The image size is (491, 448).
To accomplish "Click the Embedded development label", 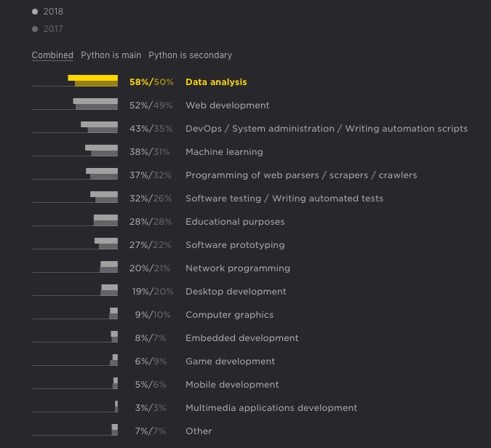I will [241, 338].
